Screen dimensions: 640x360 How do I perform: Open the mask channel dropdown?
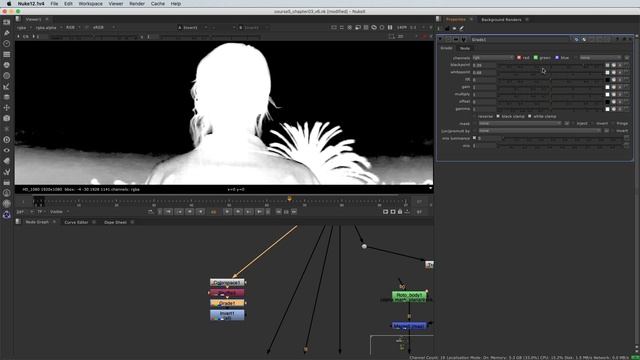click(x=520, y=123)
